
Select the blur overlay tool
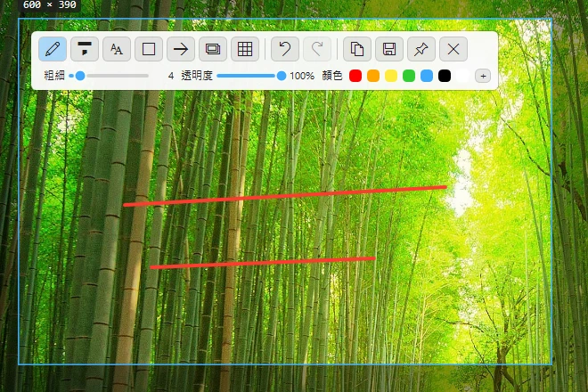click(x=213, y=49)
